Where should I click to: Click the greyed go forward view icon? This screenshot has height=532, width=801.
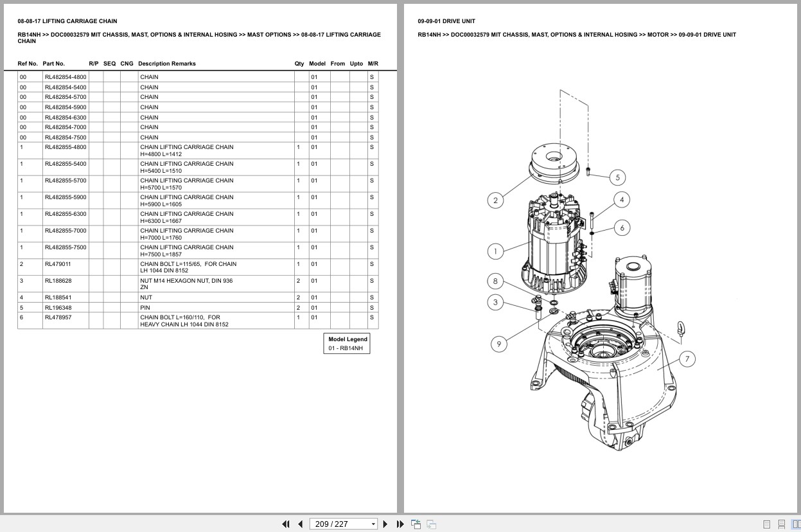[432, 524]
